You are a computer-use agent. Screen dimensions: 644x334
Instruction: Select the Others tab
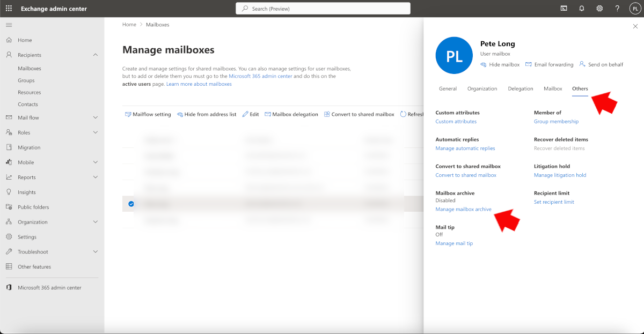580,88
